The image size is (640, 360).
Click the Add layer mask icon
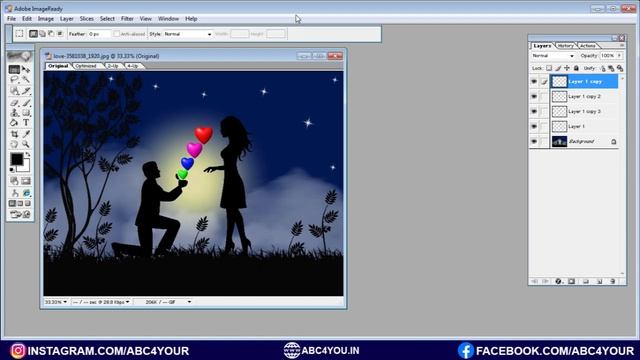(571, 281)
